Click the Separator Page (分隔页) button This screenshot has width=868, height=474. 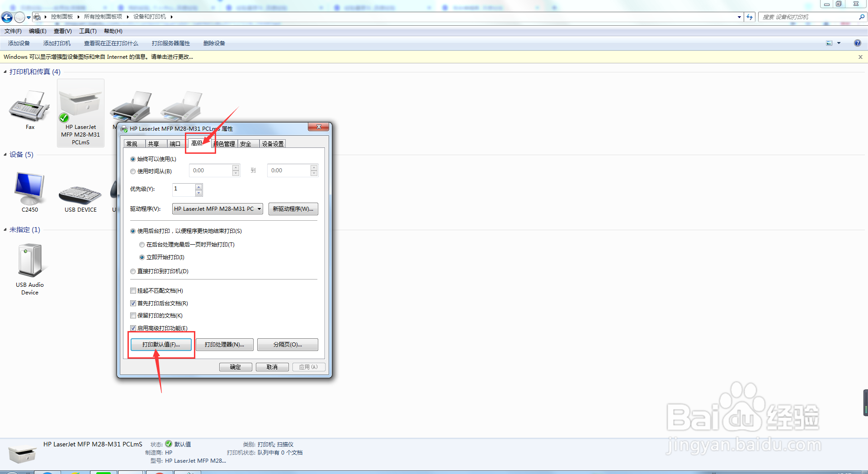point(288,345)
